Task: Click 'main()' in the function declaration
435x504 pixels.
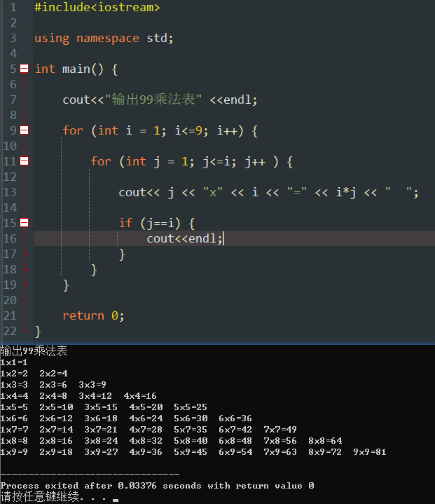Action: 83,69
